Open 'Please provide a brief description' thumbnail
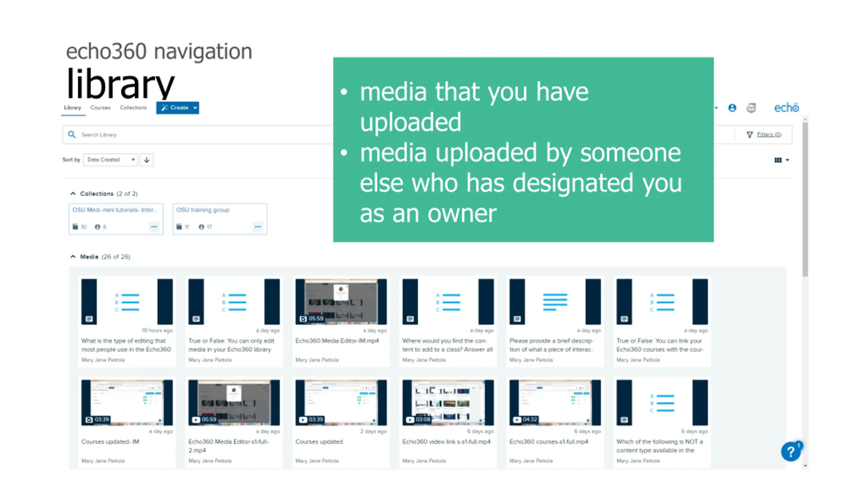This screenshot has height=488, width=868. tap(555, 302)
